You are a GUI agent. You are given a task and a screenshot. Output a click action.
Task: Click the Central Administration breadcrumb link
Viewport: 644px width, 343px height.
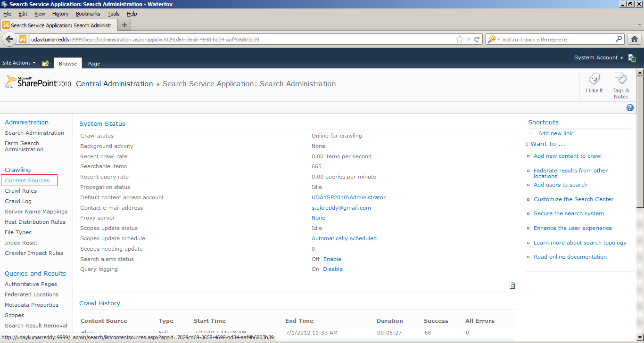click(x=115, y=84)
